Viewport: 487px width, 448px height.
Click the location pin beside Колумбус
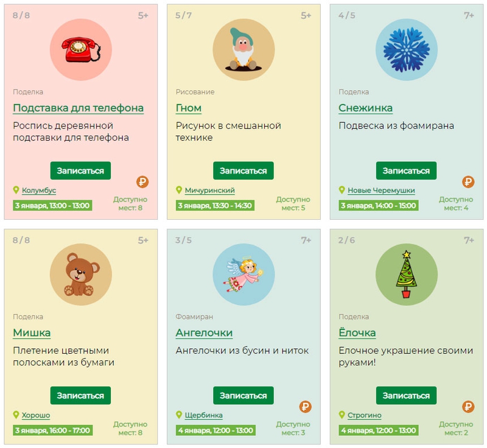pos(16,190)
